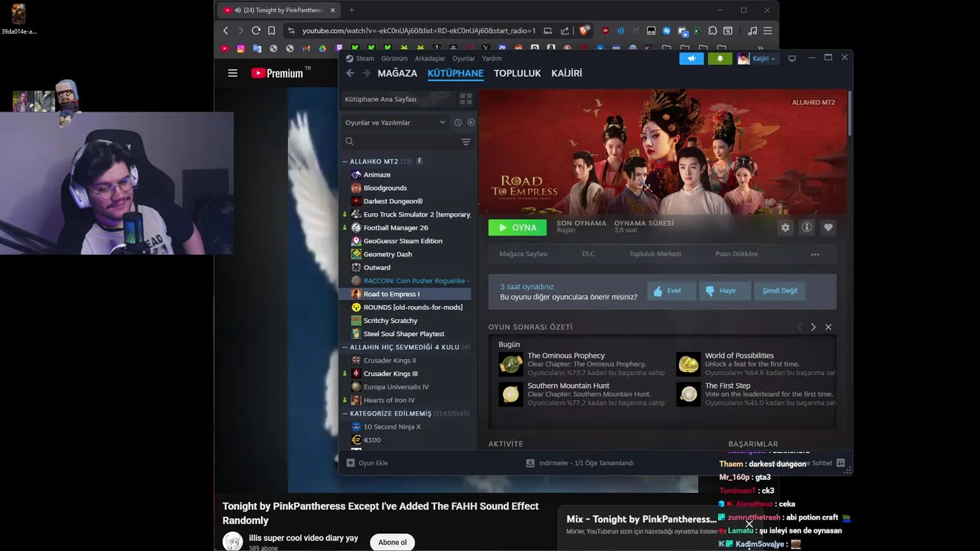The width and height of the screenshot is (980, 551).
Task: Collapse the KATEGORİZE EDİLMEMİŞ section
Action: click(345, 413)
